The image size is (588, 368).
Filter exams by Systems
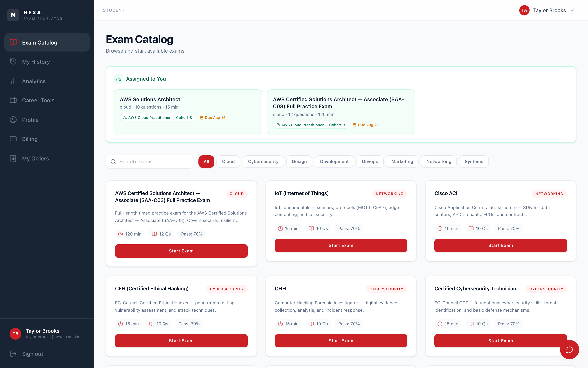pos(474,162)
